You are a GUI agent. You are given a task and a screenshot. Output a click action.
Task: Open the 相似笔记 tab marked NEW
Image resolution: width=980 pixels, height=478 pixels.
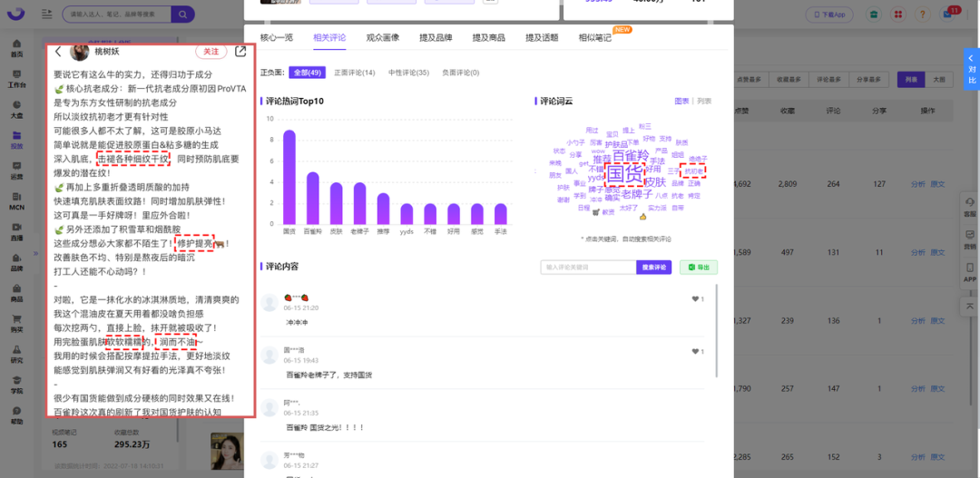[595, 38]
